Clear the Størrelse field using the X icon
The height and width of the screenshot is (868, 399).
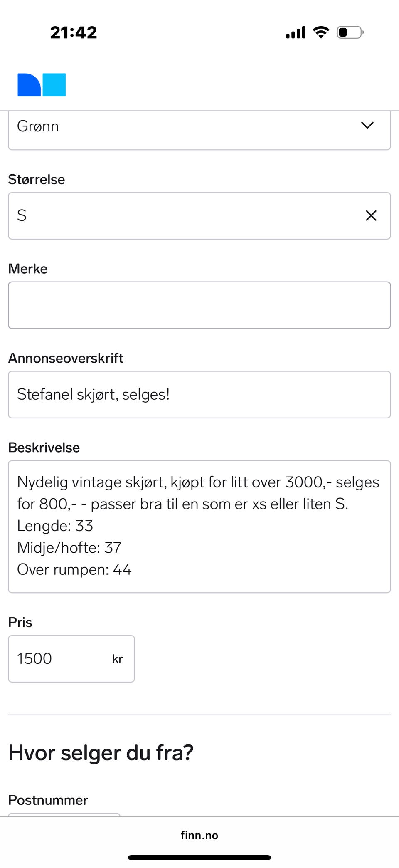pyautogui.click(x=370, y=215)
